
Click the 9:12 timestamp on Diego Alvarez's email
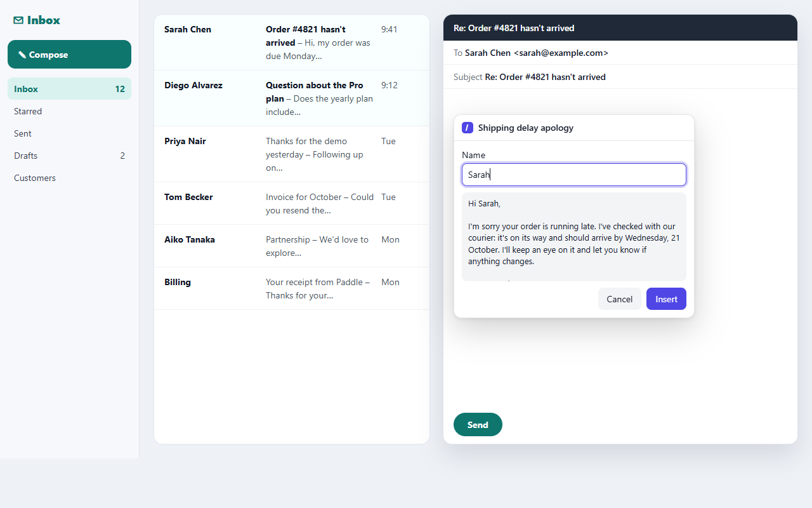(x=390, y=85)
